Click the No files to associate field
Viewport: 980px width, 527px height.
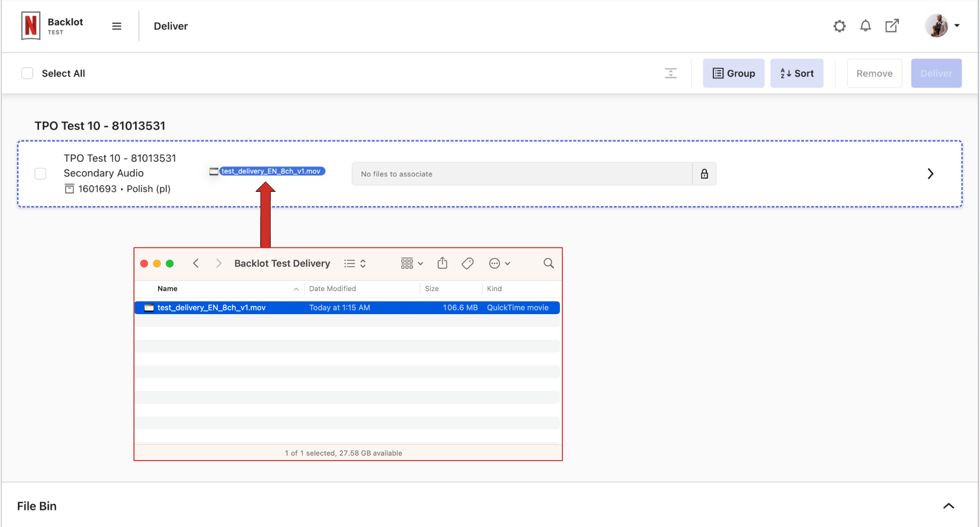[x=522, y=174]
